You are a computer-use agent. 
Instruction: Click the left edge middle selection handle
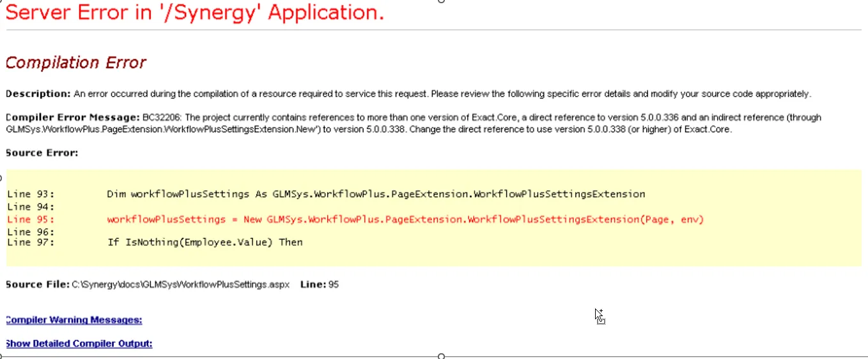(x=1, y=179)
